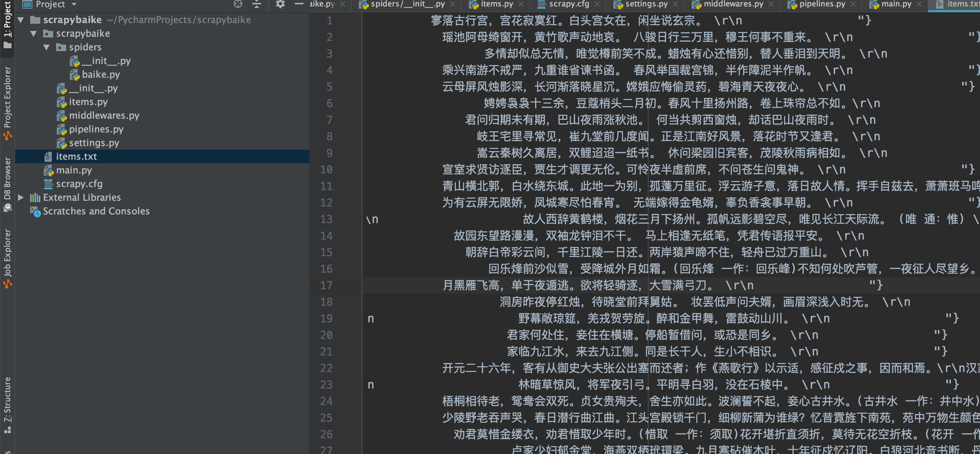This screenshot has width=980, height=454.
Task: Click the spiders folder icon
Action: click(x=61, y=47)
